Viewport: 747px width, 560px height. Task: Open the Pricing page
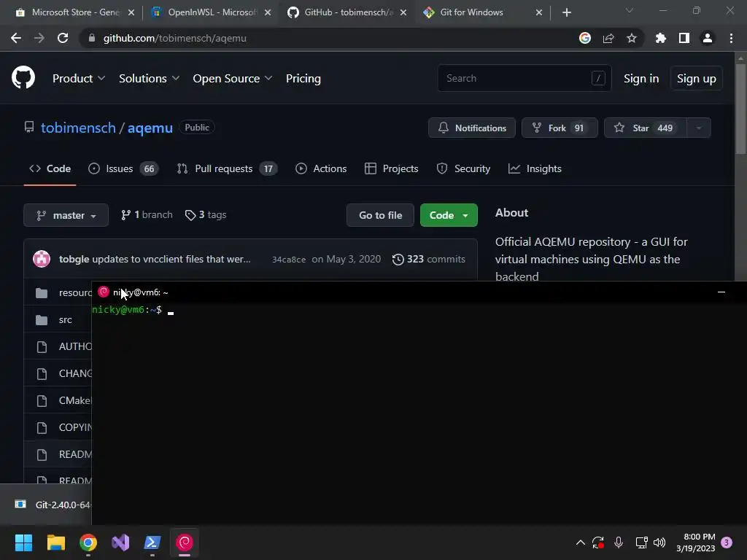pyautogui.click(x=303, y=79)
